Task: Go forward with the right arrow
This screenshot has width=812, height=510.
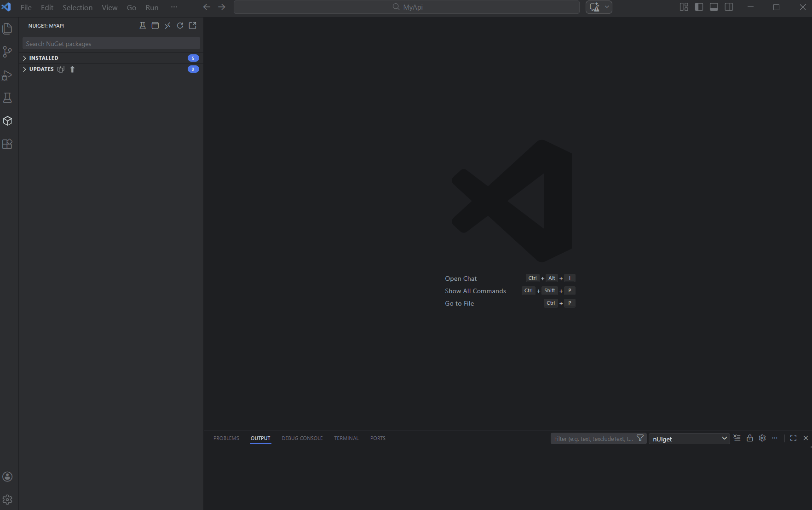Action: tap(222, 7)
